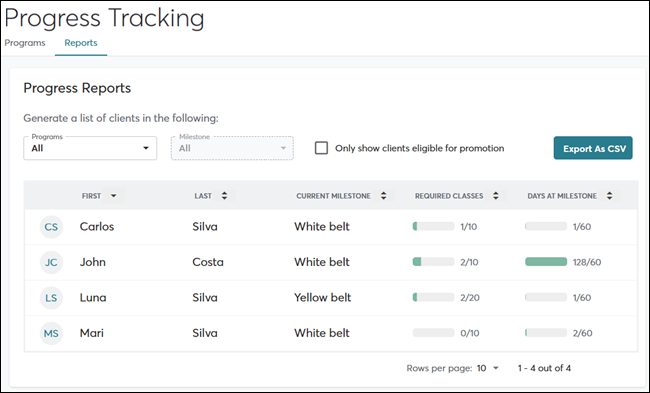Click Mari's required classes bar 0/10
Screen dimensions: 650x393
[434, 332]
